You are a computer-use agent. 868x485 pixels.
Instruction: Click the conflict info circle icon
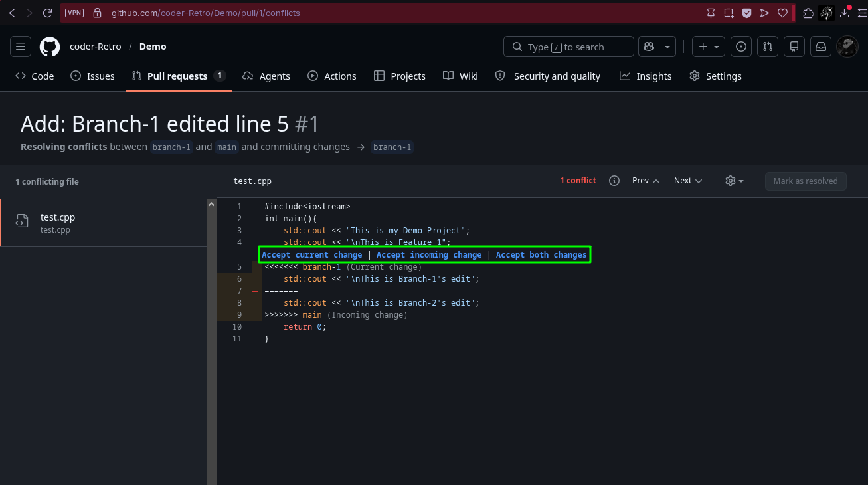coord(614,181)
